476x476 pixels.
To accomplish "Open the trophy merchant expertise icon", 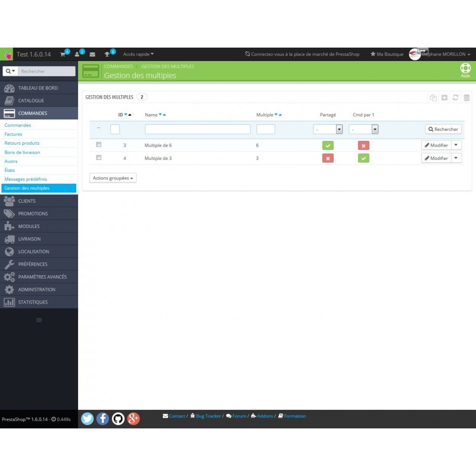I will pyautogui.click(x=107, y=54).
